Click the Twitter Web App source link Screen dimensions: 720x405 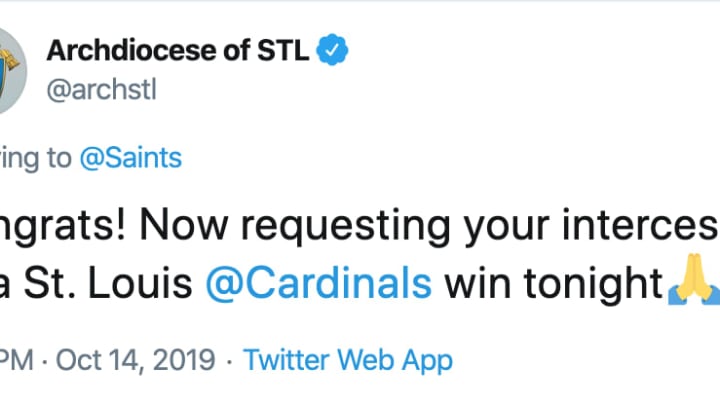click(x=348, y=360)
